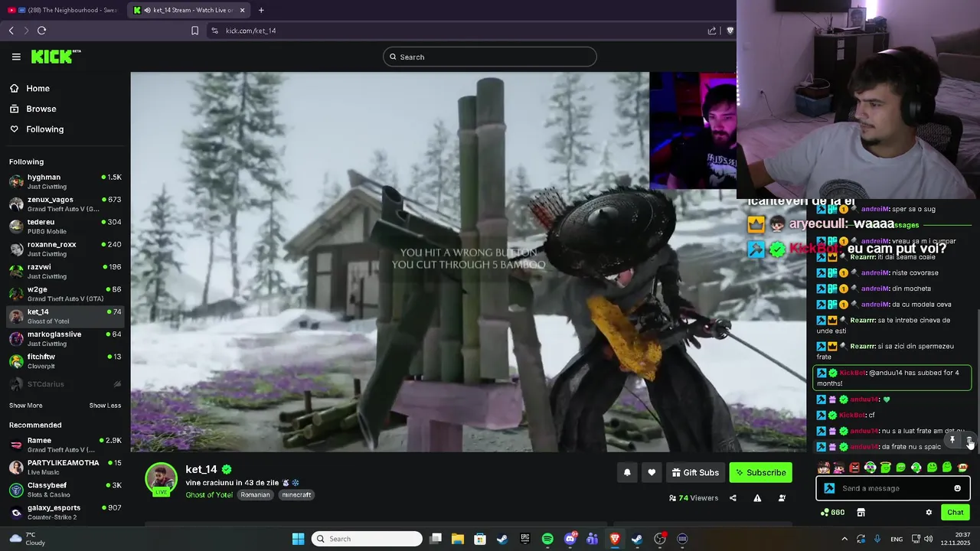Viewport: 980px width, 551px height.
Task: Open Following in sidebar
Action: click(x=44, y=129)
